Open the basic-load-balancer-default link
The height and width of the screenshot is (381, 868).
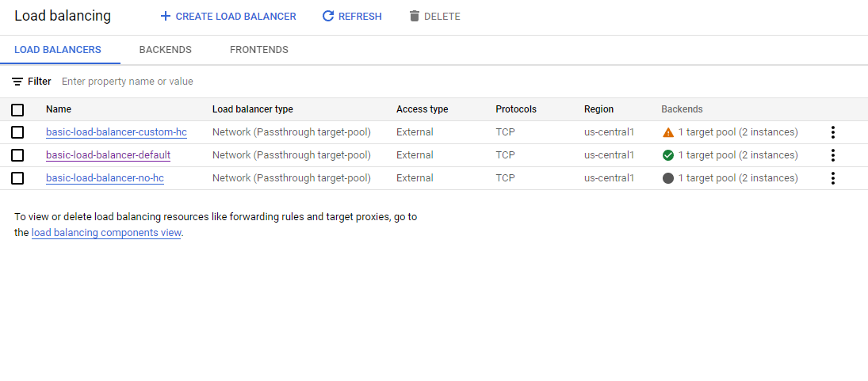(108, 155)
